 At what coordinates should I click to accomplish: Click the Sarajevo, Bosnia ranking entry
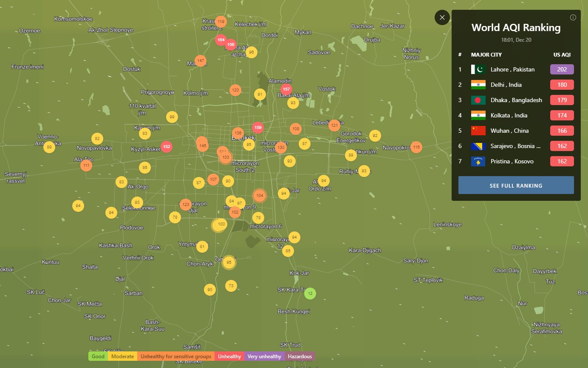(515, 146)
